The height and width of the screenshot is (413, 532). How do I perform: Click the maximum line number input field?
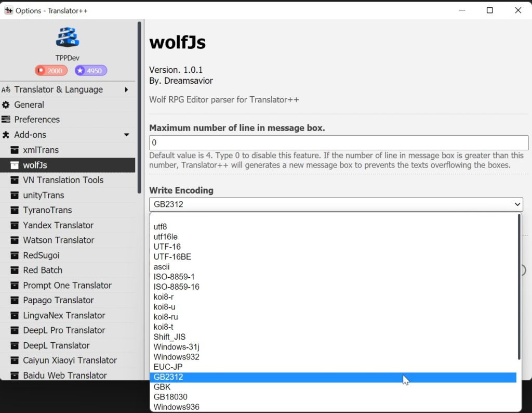[x=339, y=143]
